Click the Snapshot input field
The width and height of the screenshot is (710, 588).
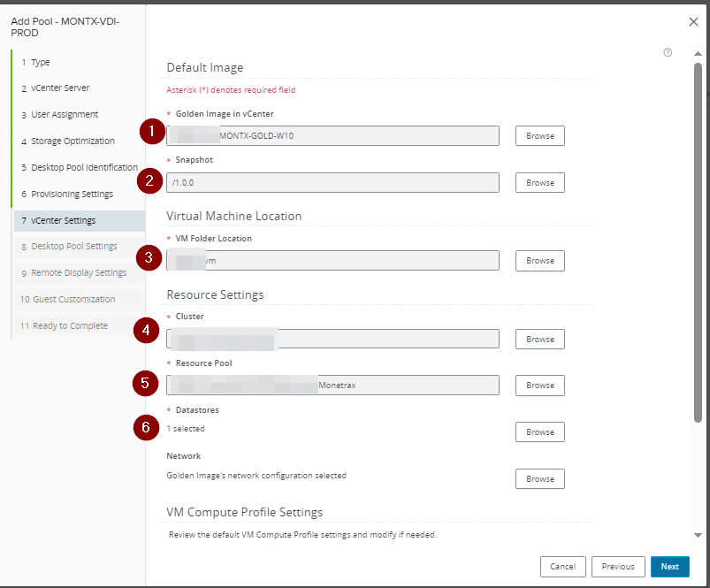(x=332, y=183)
